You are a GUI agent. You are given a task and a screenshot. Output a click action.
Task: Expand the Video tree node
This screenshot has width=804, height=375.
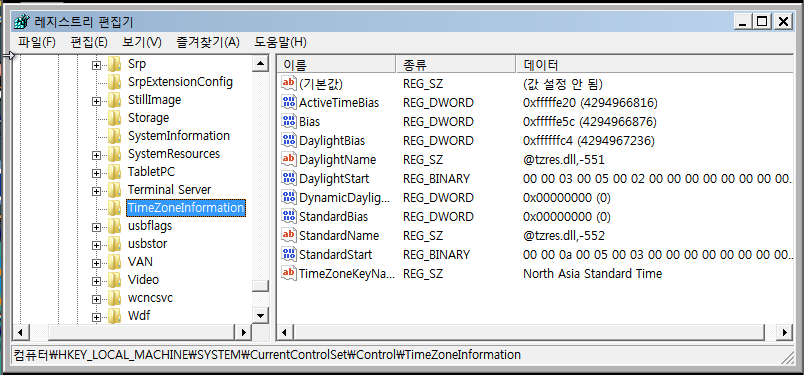pyautogui.click(x=96, y=281)
